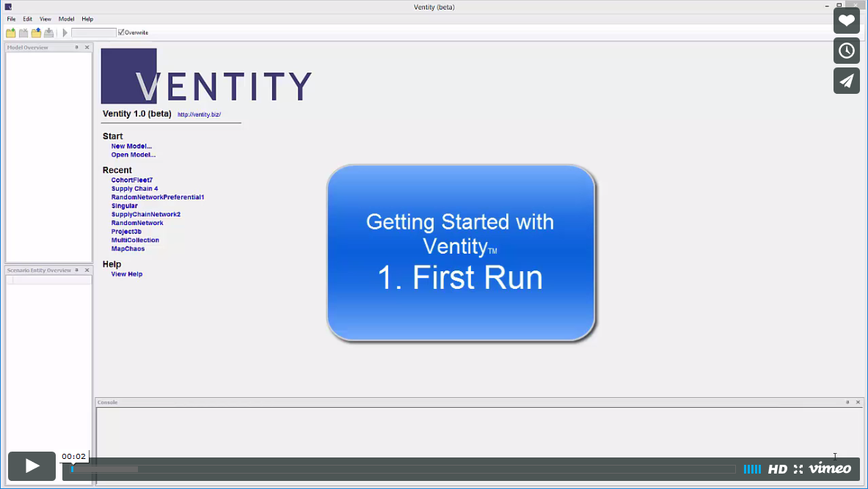Image resolution: width=868 pixels, height=489 pixels.
Task: Open recent model MultiCollection
Action: tap(135, 240)
